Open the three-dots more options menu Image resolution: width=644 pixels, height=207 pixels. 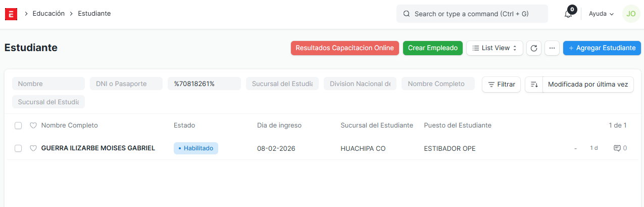(552, 48)
